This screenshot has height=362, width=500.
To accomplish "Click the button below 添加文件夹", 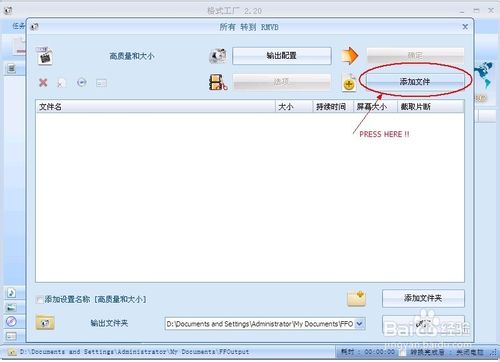I will [423, 323].
